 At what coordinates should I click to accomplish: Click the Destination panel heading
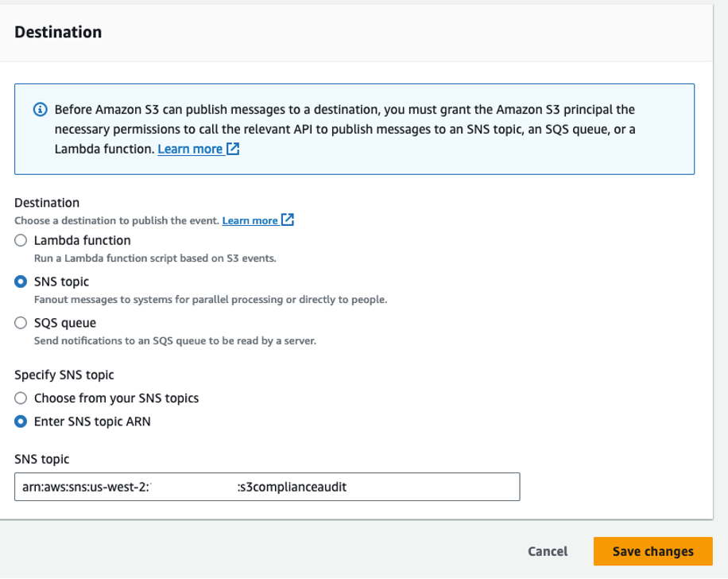58,32
